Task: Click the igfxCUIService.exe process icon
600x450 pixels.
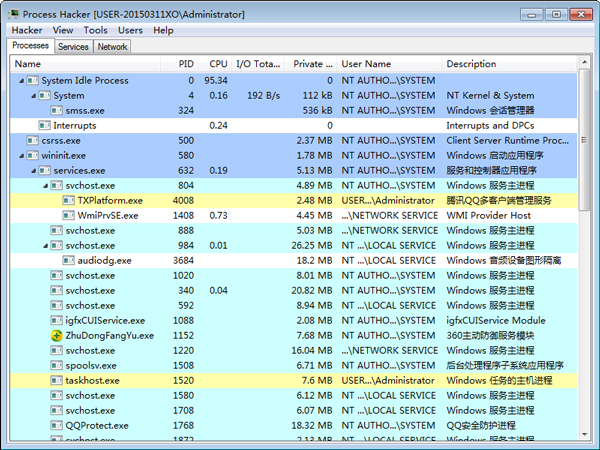Action: coord(57,320)
